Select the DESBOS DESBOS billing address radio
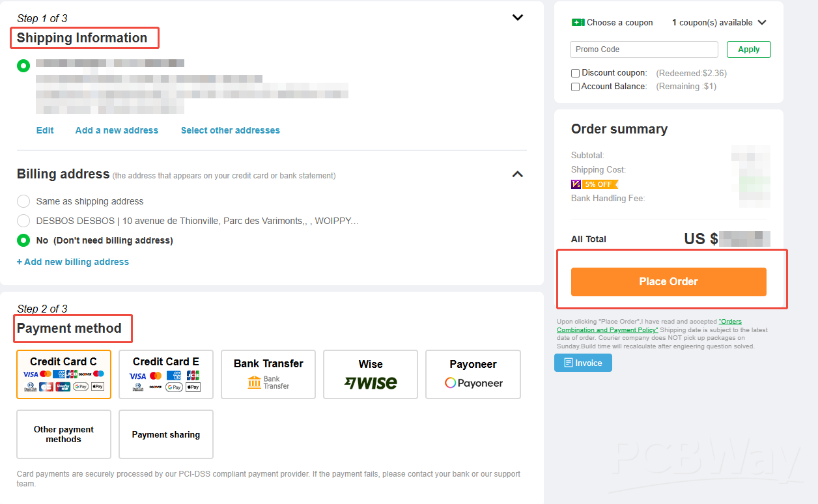This screenshot has height=504, width=818. [23, 221]
